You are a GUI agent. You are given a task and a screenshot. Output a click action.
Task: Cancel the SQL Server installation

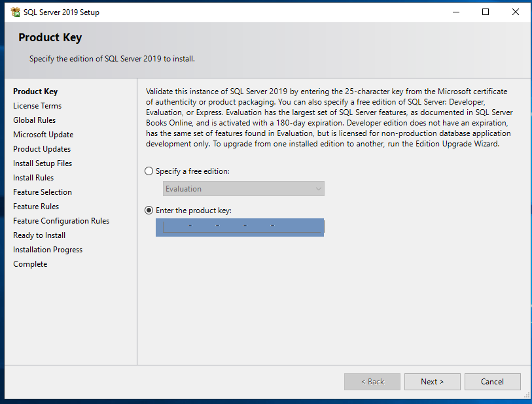(492, 382)
